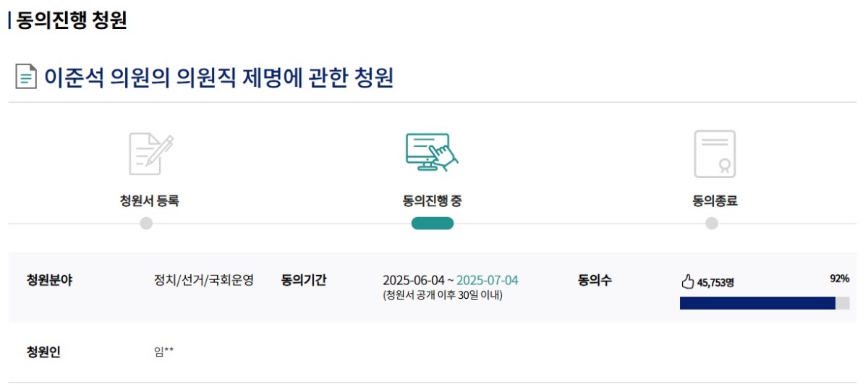Click the petitioner name 임**
This screenshot has width=868, height=390.
click(x=163, y=353)
